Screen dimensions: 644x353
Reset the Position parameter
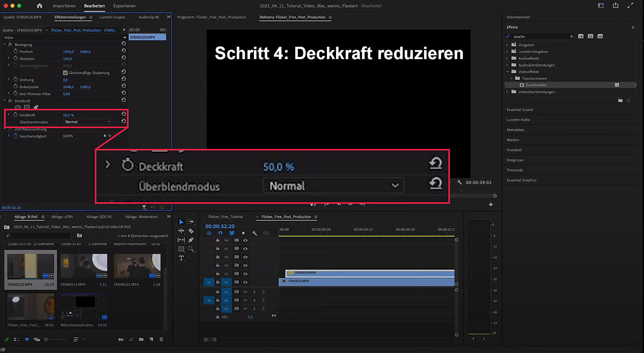coord(124,52)
